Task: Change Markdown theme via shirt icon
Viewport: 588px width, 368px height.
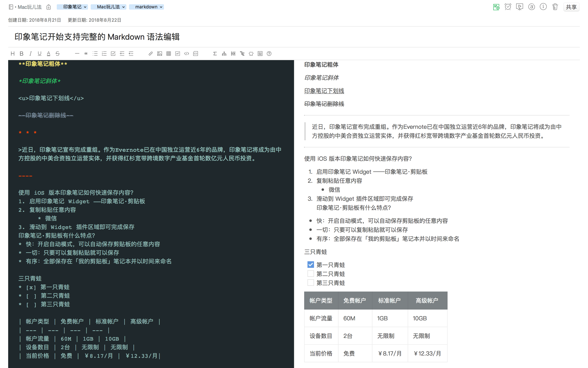Action: (x=251, y=54)
